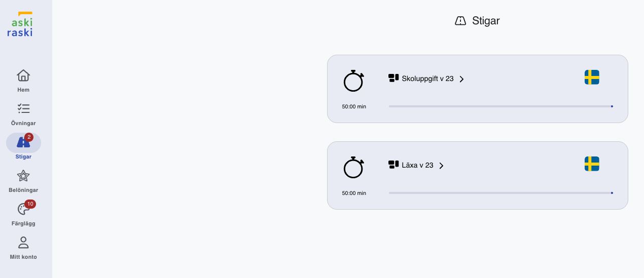This screenshot has width=644, height=278.
Task: Click Swedish flag on Läxa v 23 card
Action: (x=592, y=164)
